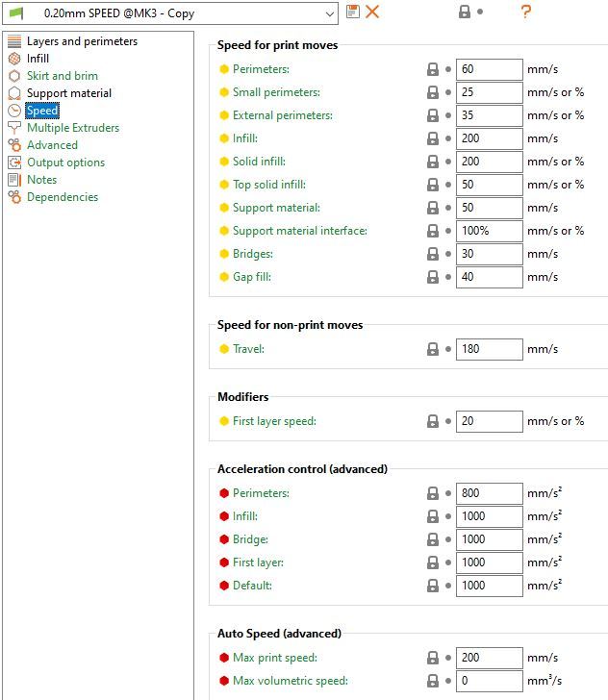This screenshot has height=700, width=608.
Task: Click the lock icon beside the preset dropdown
Action: pyautogui.click(x=465, y=12)
